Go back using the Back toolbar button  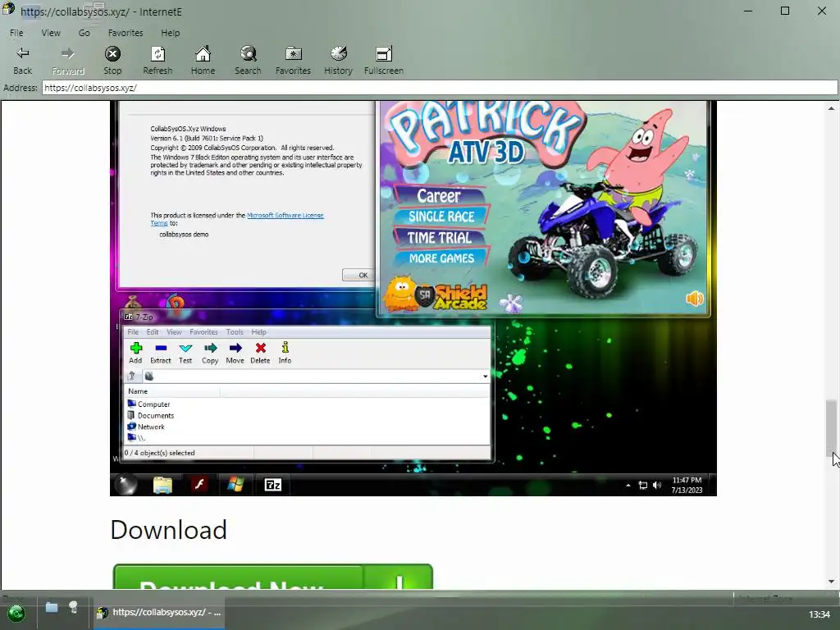click(22, 61)
